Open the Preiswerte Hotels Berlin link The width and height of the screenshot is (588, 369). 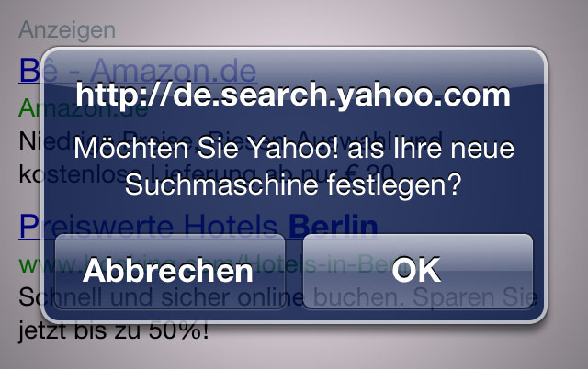pos(198,227)
